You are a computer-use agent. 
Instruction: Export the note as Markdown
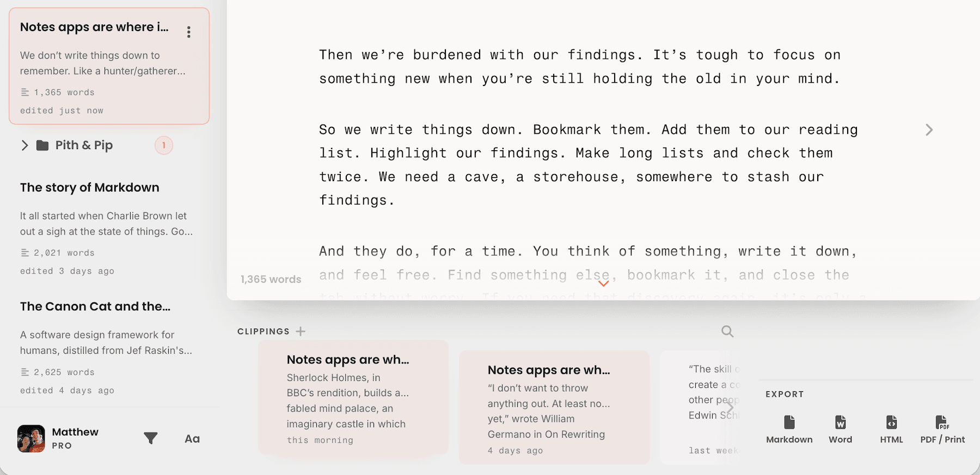[789, 429]
